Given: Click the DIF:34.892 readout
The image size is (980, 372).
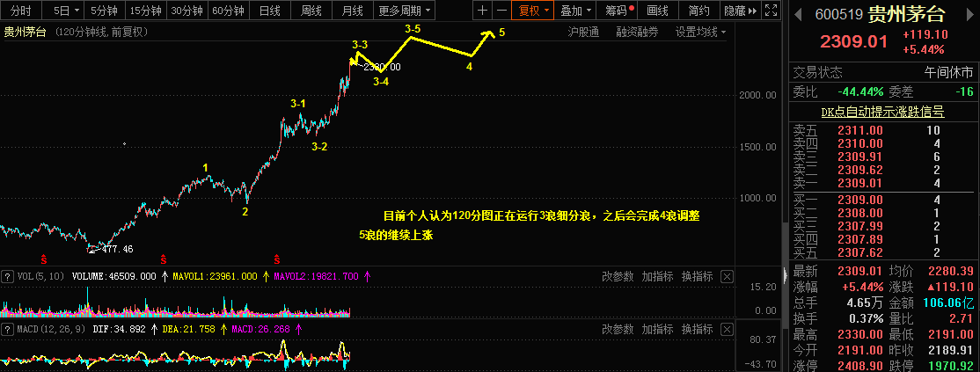Looking at the screenshot, I should [120, 329].
